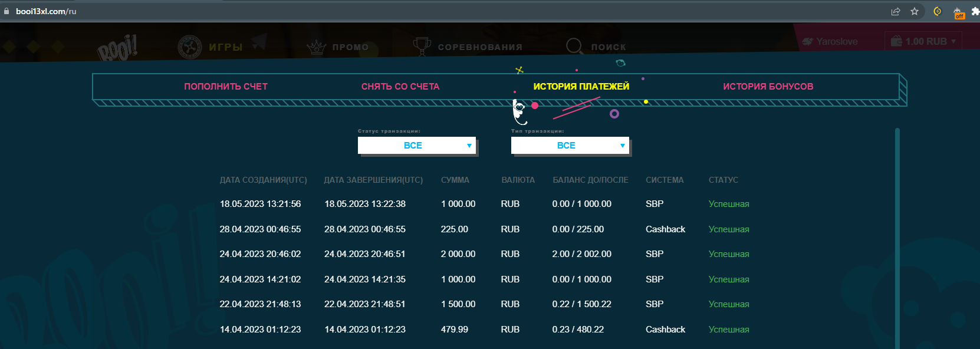Expand the Тип транзакции dropdown
Screen dimensions: 980x349
(570, 146)
